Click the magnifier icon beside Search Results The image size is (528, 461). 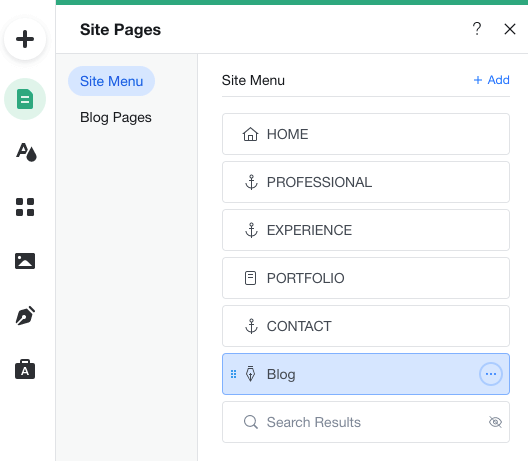coord(251,422)
